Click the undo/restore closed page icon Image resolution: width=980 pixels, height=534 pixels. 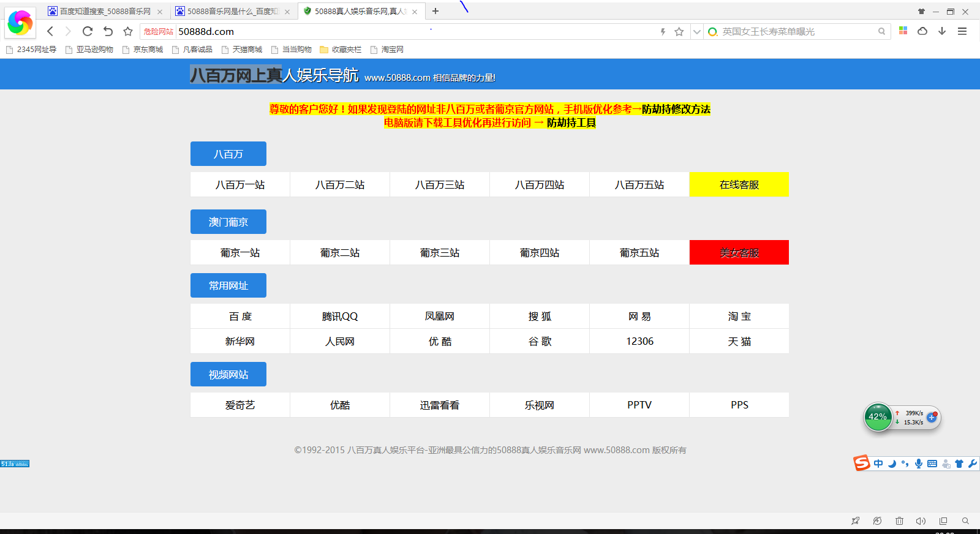[108, 31]
